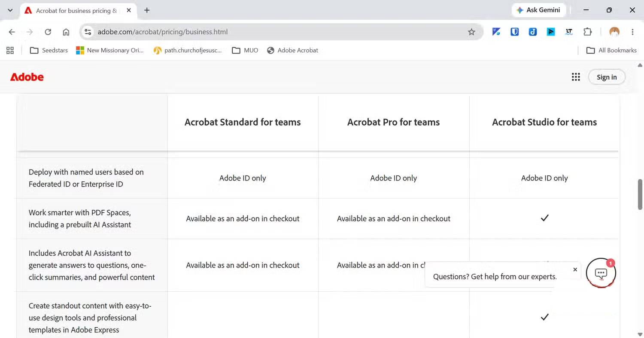Viewport: 644px width, 338px height.
Task: Click 'Adobe ID only' under Acrobat Standard
Action: click(243, 178)
